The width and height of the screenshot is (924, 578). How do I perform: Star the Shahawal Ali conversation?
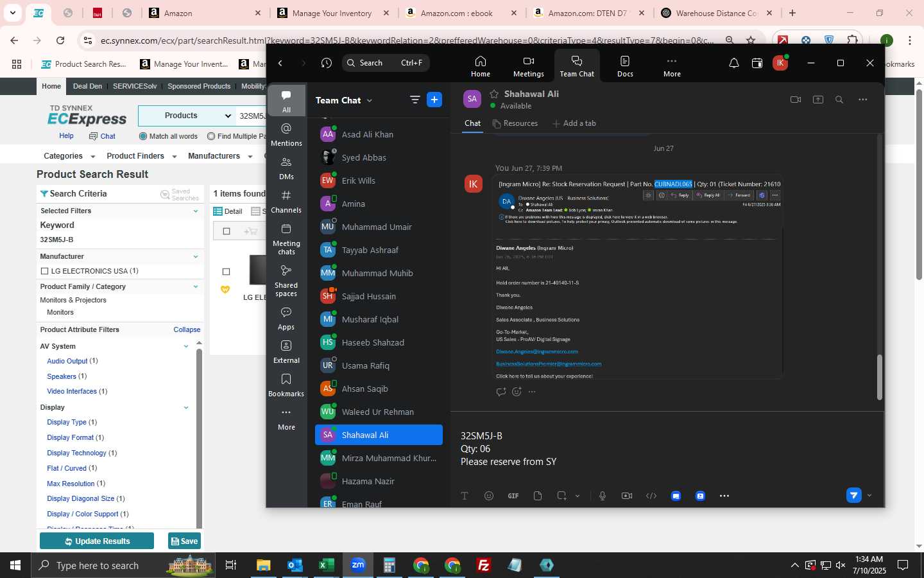pos(494,94)
